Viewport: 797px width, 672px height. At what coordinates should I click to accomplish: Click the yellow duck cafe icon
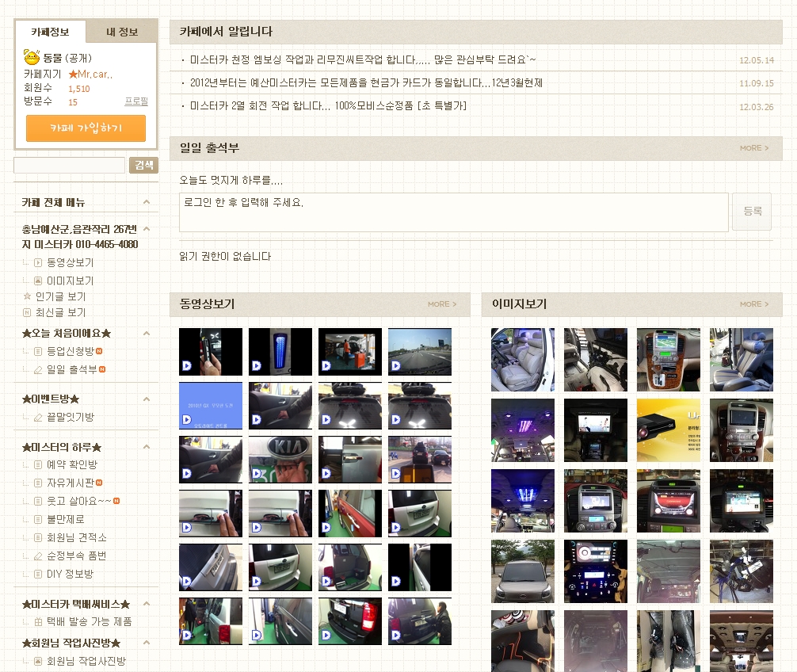(32, 57)
